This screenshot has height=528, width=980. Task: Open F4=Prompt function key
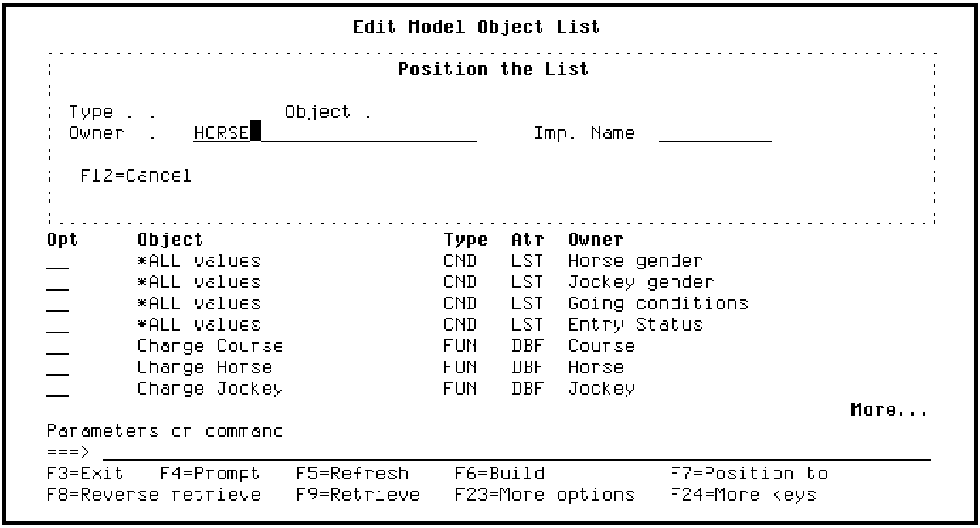coord(214,473)
